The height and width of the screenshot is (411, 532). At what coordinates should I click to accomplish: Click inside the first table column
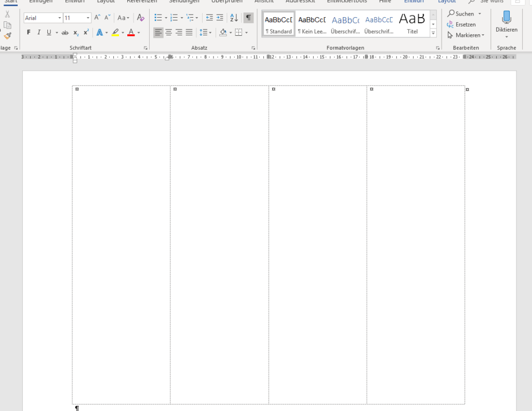[x=121, y=244]
